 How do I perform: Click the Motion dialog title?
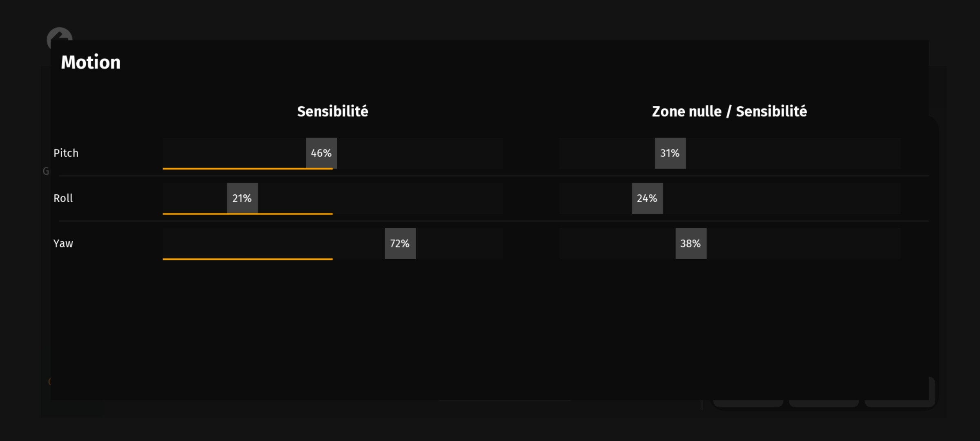click(91, 62)
